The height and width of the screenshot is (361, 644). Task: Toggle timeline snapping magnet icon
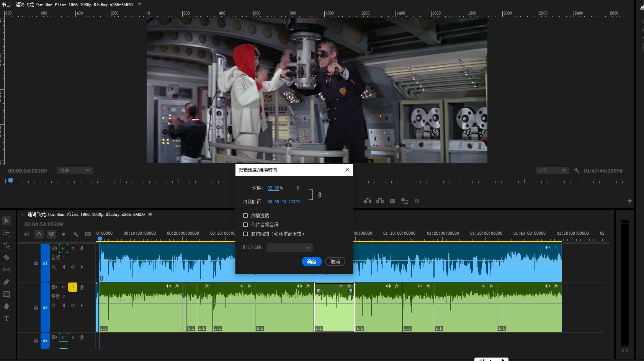click(39, 234)
